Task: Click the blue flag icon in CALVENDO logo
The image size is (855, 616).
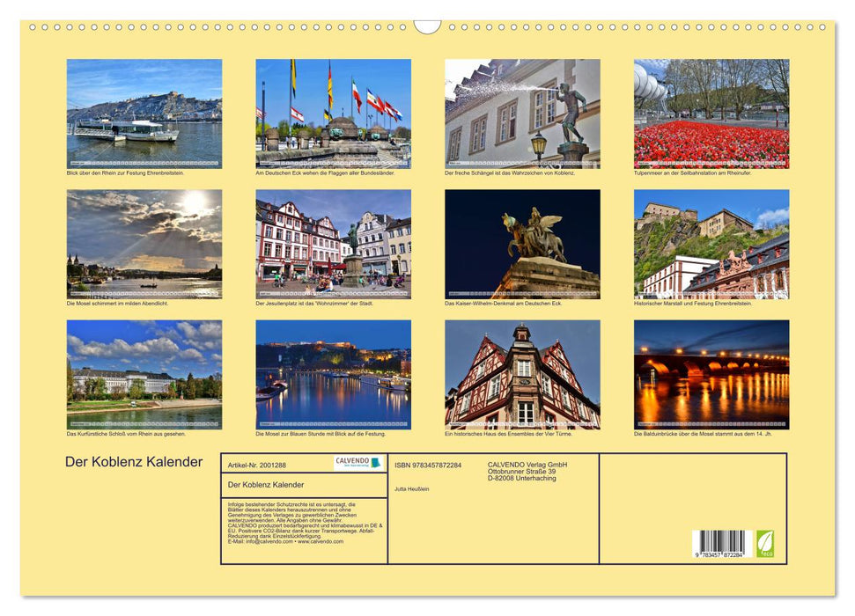Action: pyautogui.click(x=374, y=463)
